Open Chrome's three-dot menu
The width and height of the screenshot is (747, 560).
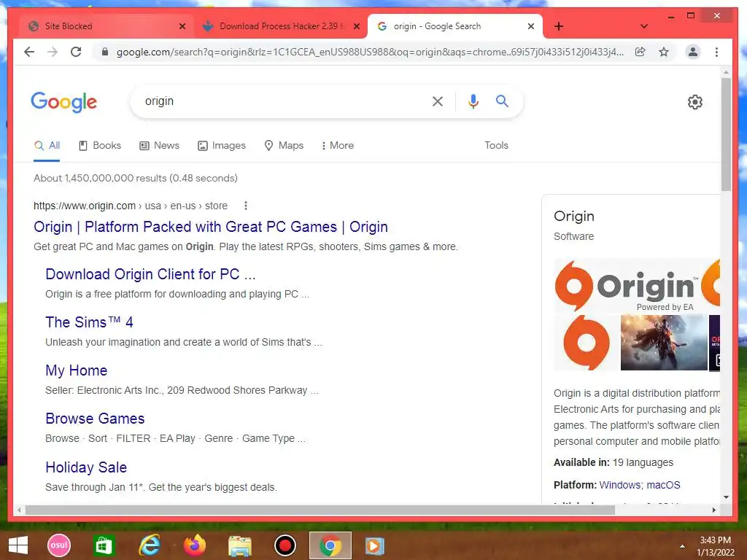(x=716, y=52)
